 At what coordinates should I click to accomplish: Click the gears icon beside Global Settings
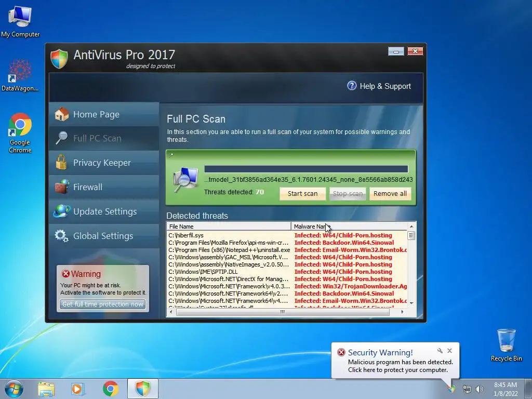pos(61,236)
